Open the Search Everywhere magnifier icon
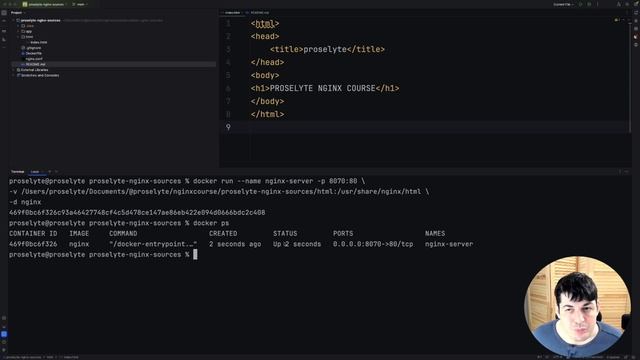 619,4
